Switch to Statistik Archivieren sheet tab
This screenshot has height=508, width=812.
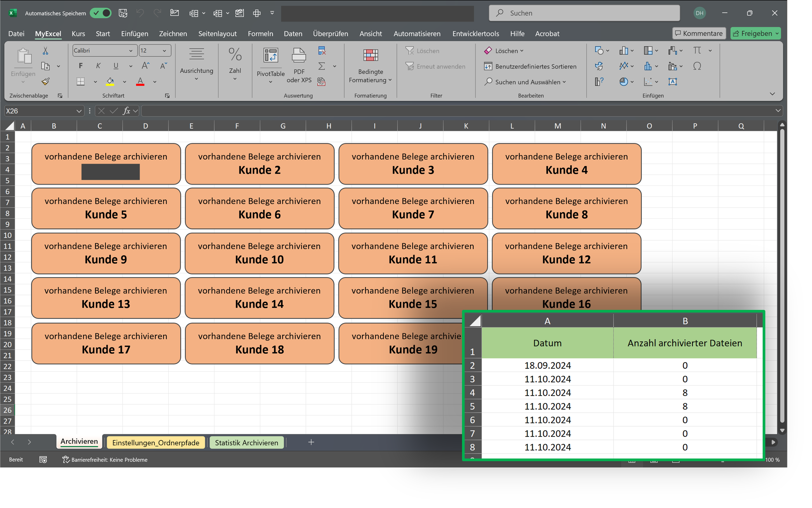pyautogui.click(x=246, y=442)
